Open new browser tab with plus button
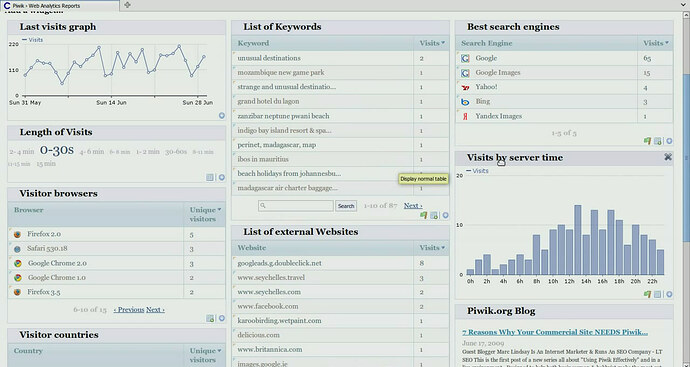 point(127,5)
